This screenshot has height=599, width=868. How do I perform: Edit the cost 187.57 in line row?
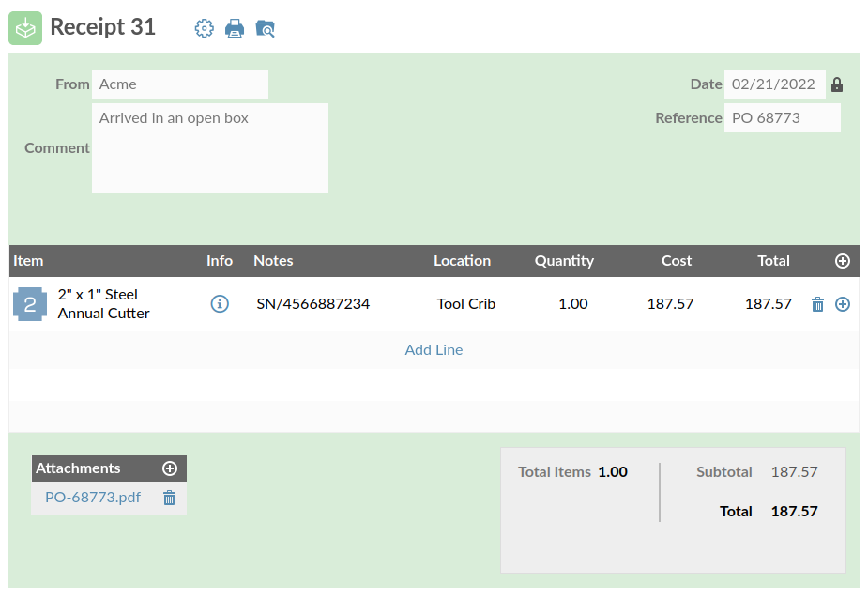click(x=670, y=303)
